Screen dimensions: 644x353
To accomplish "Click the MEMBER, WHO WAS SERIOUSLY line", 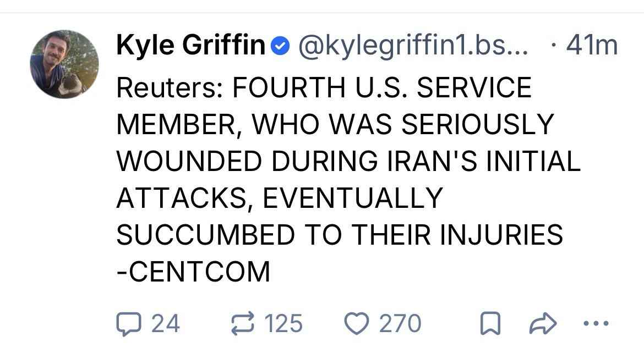I will click(335, 124).
